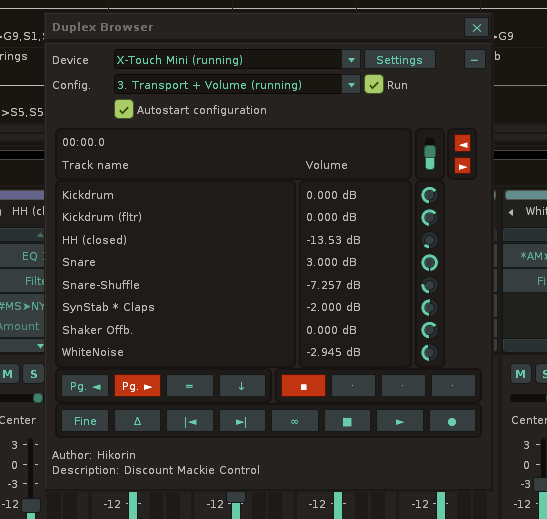
Task: Click the teal Stop square button
Action: coord(347,421)
